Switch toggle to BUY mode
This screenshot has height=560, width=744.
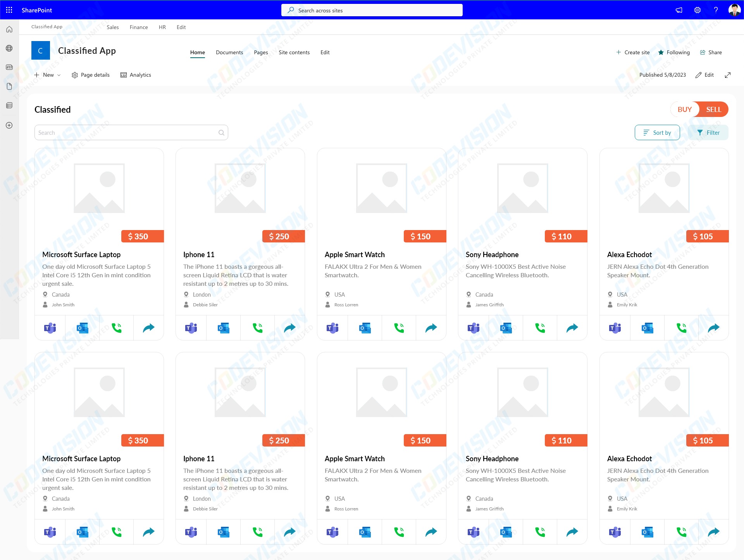pyautogui.click(x=684, y=110)
